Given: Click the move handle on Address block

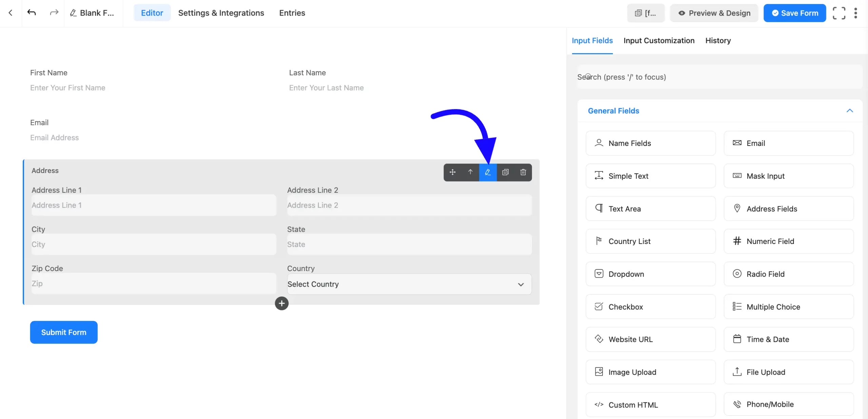Looking at the screenshot, I should click(x=453, y=172).
